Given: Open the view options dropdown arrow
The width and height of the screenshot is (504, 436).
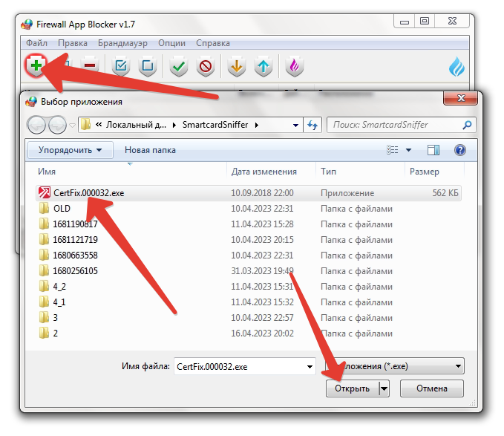Looking at the screenshot, I should (x=408, y=150).
